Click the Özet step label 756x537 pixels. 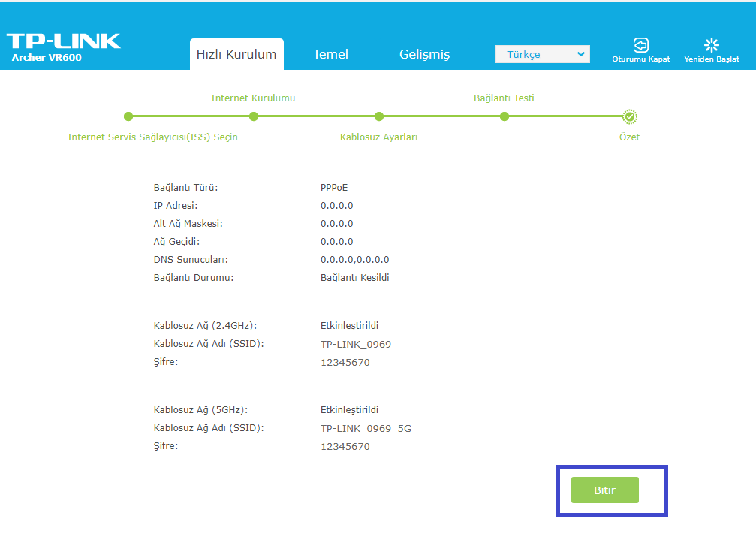630,137
